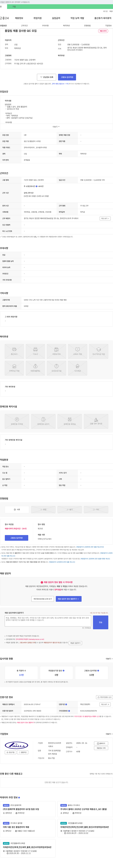Select the 기타 selection step card
The image size is (113, 868).
pyautogui.click(x=96, y=509)
